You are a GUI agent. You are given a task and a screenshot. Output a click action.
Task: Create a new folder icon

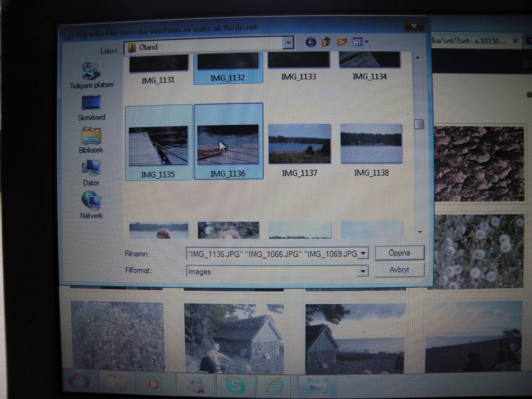342,42
